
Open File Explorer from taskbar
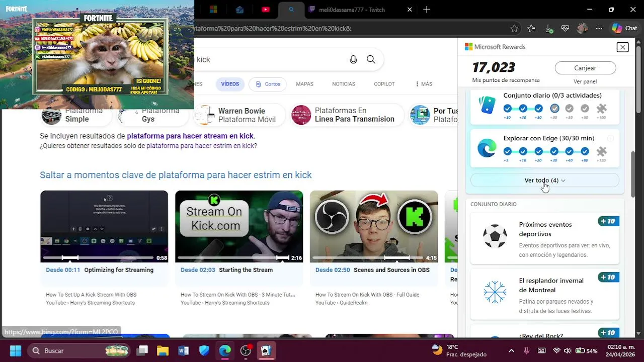pyautogui.click(x=163, y=350)
